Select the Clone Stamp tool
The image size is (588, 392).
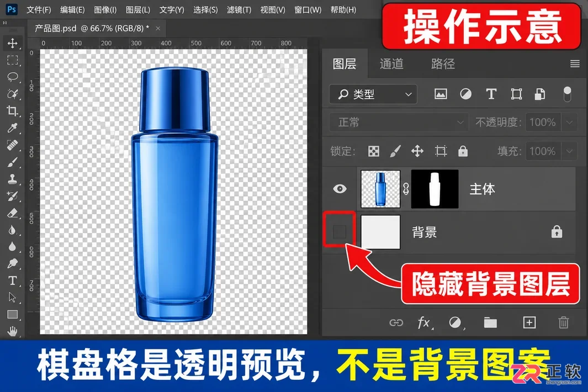point(12,179)
